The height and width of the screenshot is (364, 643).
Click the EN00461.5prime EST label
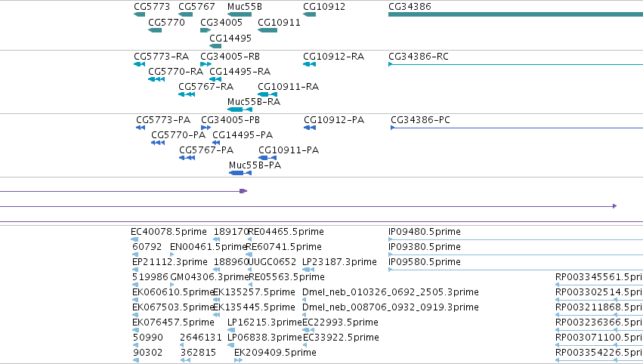click(209, 247)
